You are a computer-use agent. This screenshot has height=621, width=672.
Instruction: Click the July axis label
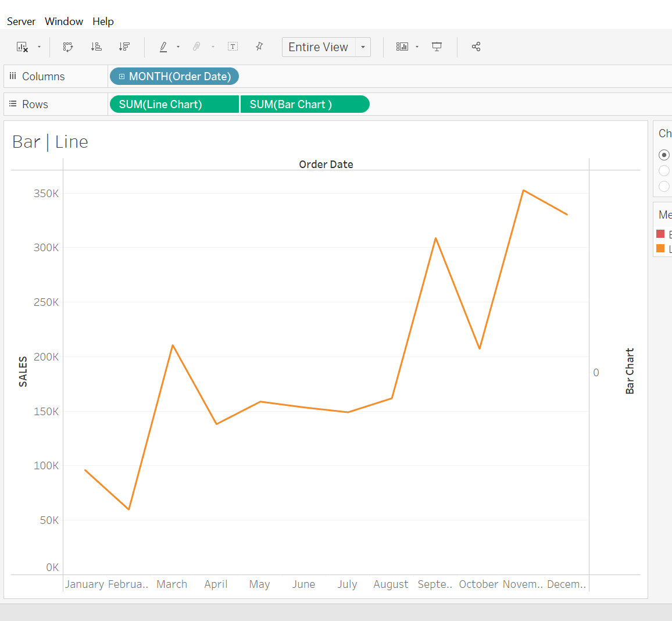click(347, 584)
